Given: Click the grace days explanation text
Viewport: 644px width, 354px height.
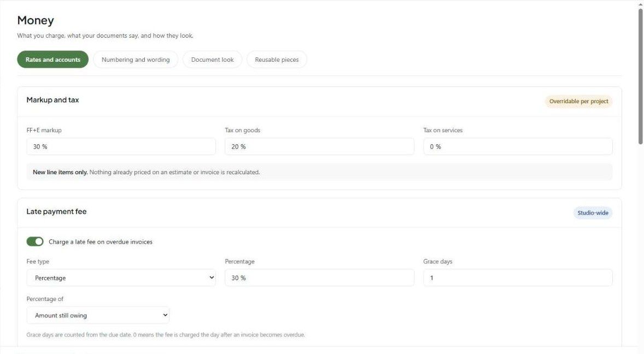Looking at the screenshot, I should pyautogui.click(x=166, y=335).
